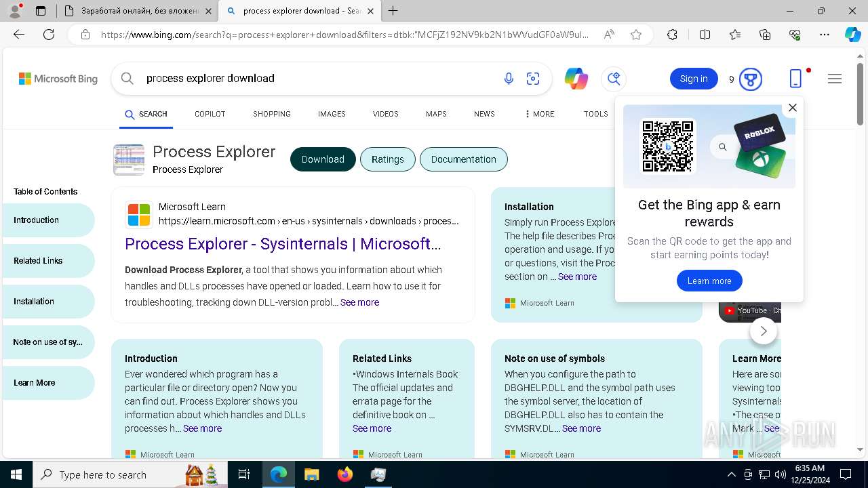Switch to the VIDEOS tab
The height and width of the screenshot is (488, 868).
pyautogui.click(x=385, y=114)
